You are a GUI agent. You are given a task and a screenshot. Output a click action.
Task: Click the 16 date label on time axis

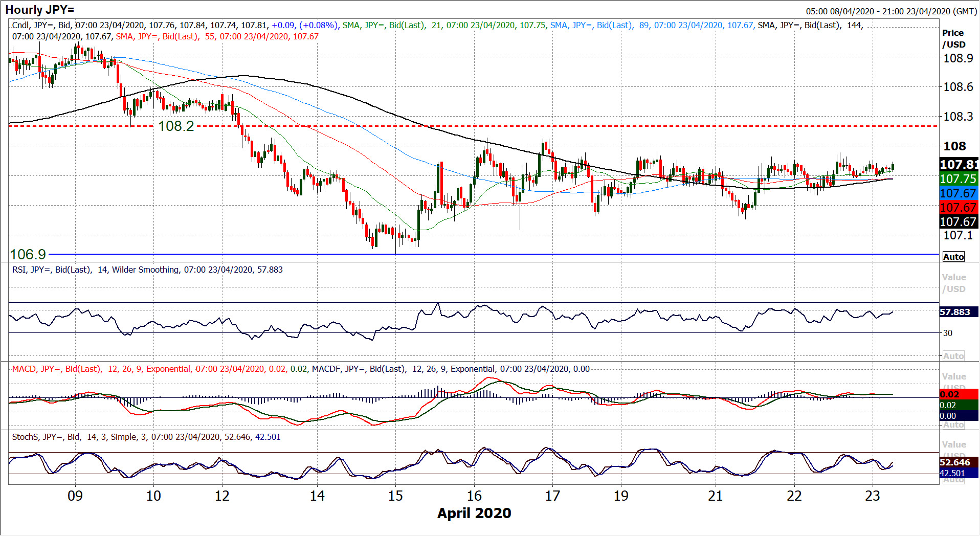point(474,496)
